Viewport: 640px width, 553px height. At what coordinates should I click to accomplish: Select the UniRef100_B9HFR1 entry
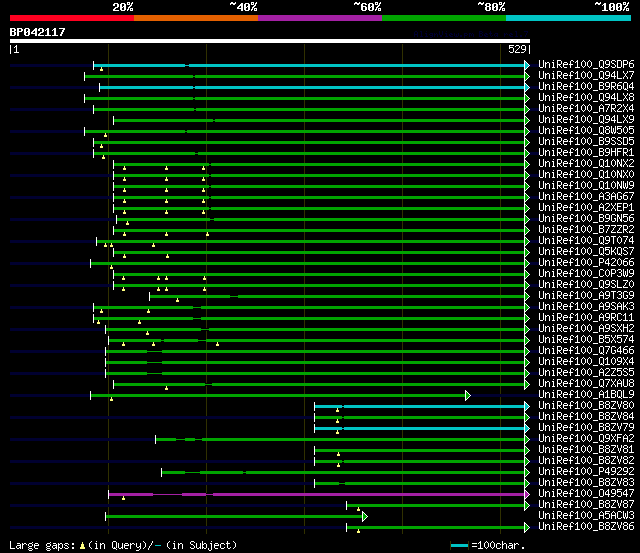[586, 153]
